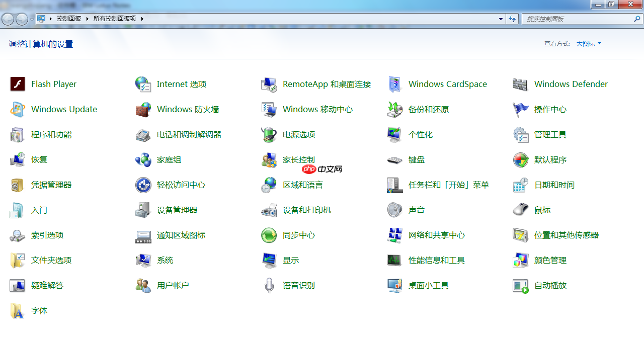The width and height of the screenshot is (644, 339).
Task: Click the 显示 link
Action: coord(291,260)
